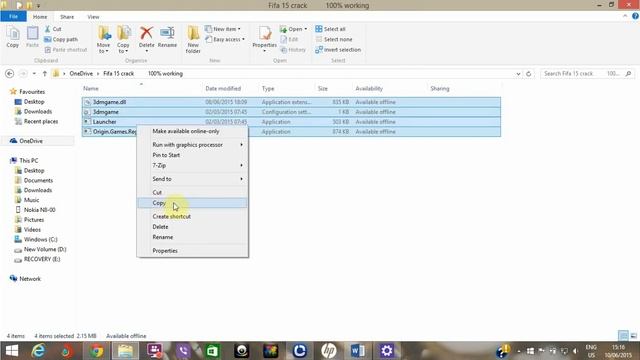This screenshot has height=360, width=640.
Task: Switch to the View tab
Action: (93, 17)
